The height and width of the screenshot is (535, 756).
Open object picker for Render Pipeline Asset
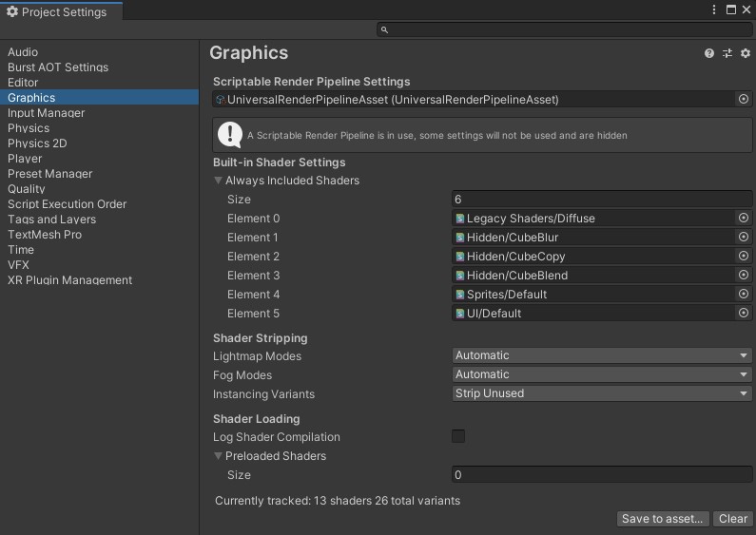(x=744, y=100)
